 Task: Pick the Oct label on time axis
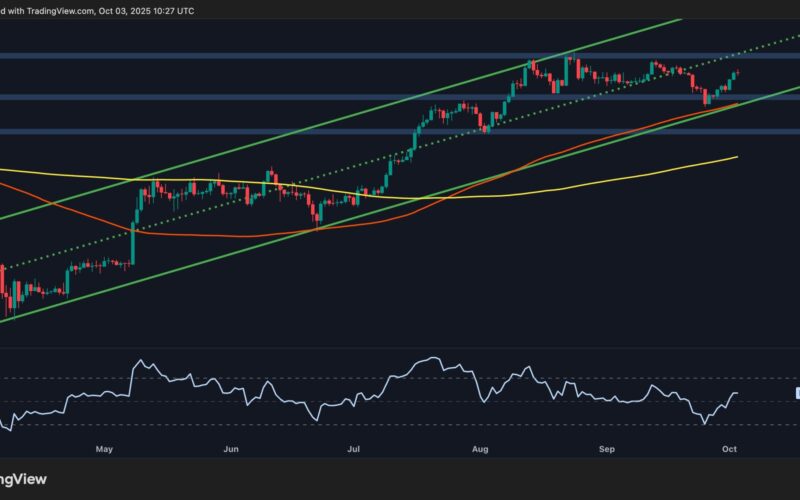729,450
